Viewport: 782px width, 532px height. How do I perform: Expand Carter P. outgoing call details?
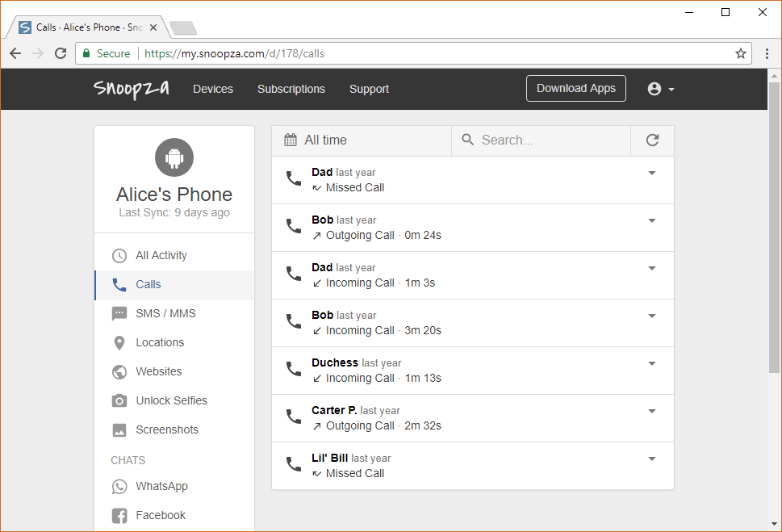[x=652, y=411]
